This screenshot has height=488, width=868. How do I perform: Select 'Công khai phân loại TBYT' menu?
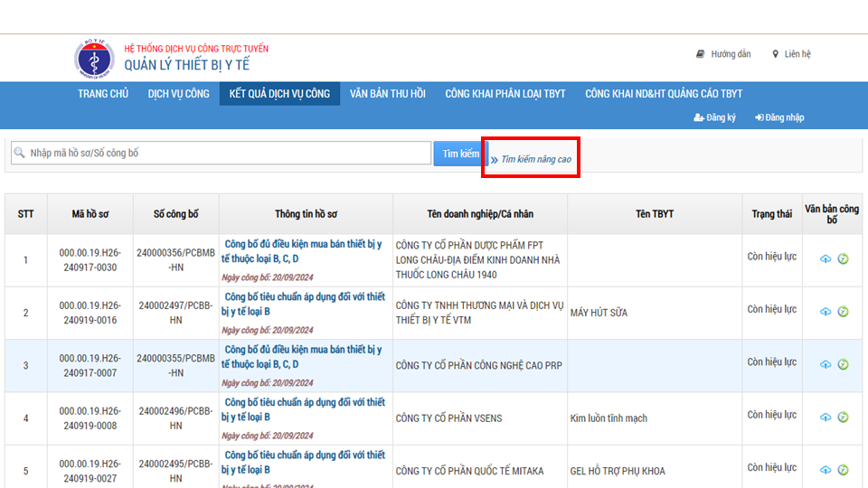tap(505, 94)
